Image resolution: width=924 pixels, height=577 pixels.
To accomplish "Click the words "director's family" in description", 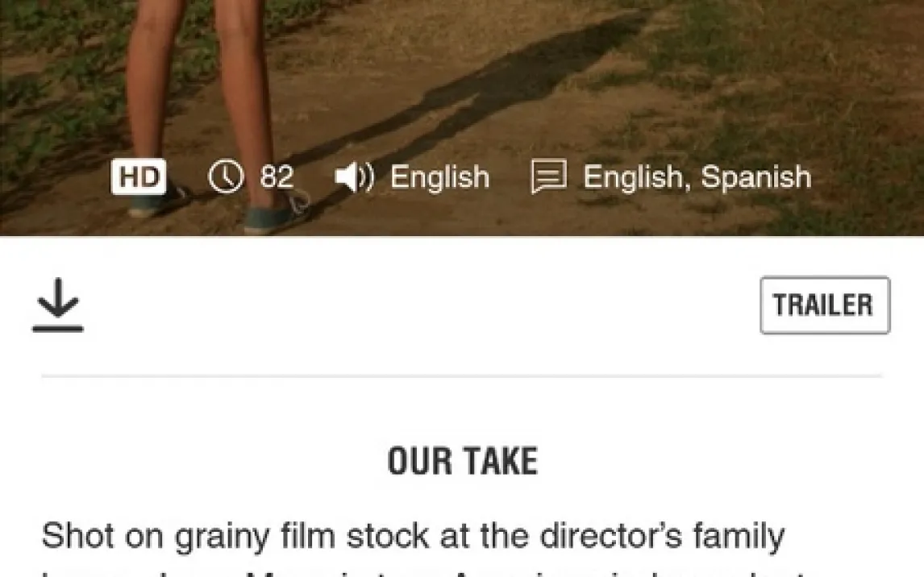I will click(662, 537).
